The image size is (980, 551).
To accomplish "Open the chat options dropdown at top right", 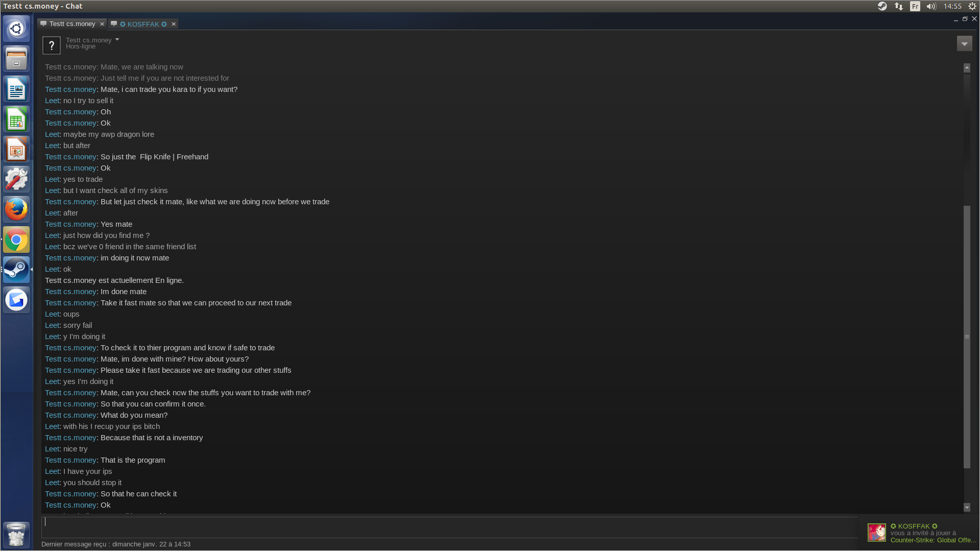I will click(964, 44).
